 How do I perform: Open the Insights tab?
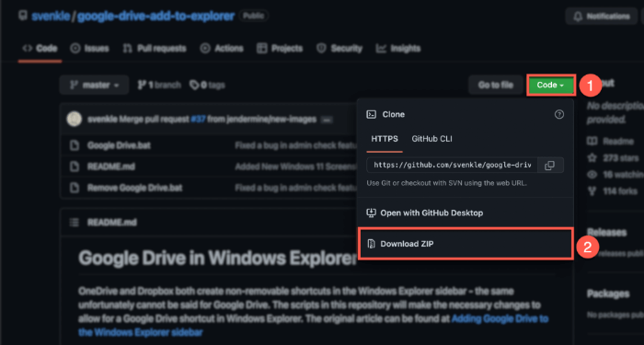click(398, 49)
